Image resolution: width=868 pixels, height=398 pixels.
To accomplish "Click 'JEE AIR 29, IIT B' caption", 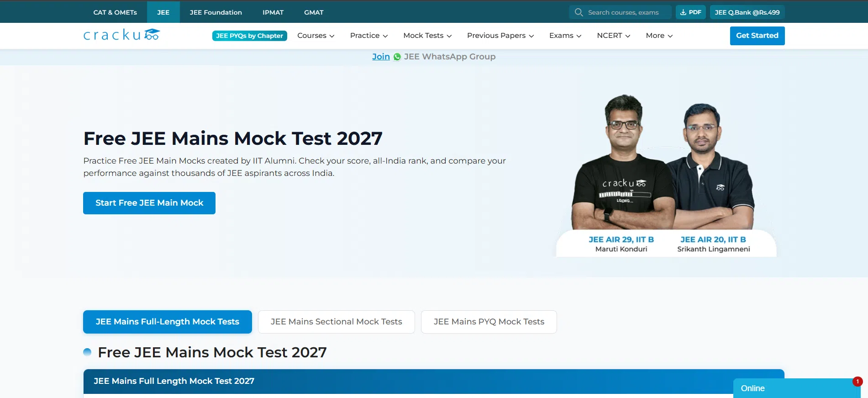I will point(621,239).
